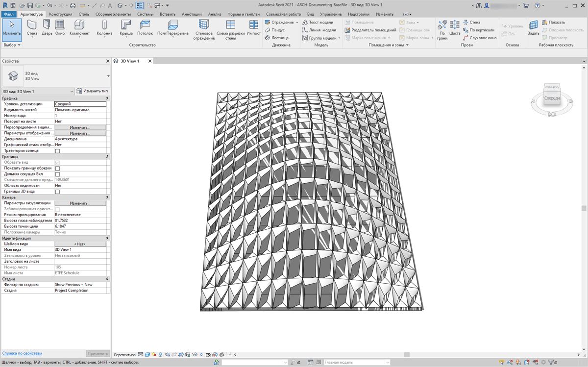Choose Линия модели tool
Viewport: 588px width, 367px height.
pyautogui.click(x=319, y=30)
